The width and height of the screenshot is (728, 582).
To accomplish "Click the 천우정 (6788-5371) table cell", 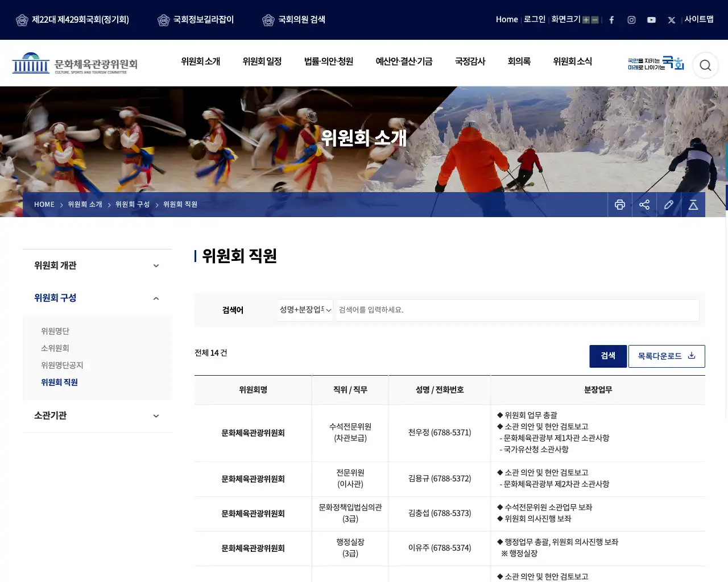I will click(x=440, y=433).
